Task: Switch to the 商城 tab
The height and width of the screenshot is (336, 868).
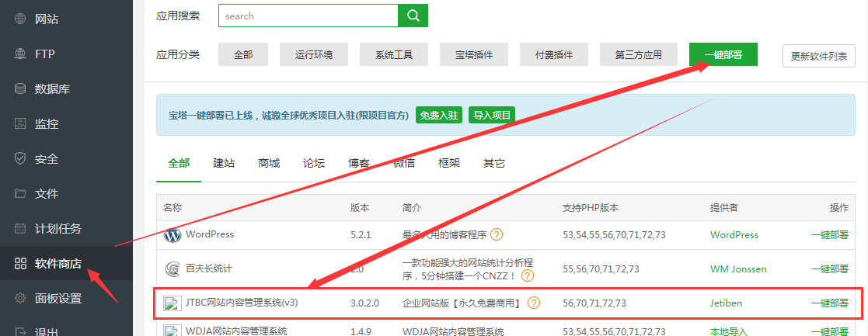Action: (269, 163)
